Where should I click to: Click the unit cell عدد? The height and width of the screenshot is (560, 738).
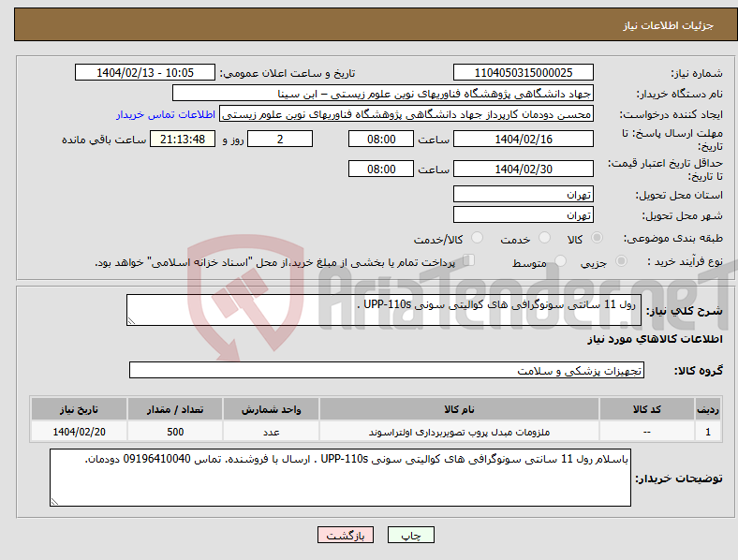[271, 432]
